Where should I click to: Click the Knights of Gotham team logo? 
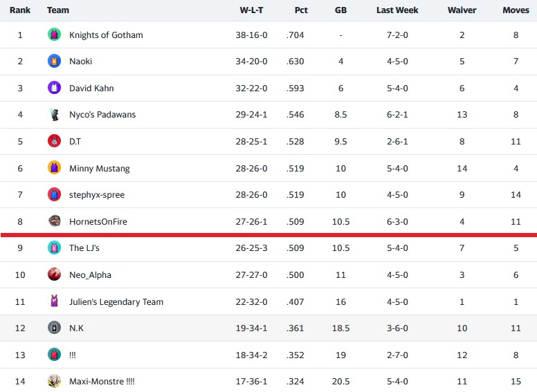(54, 35)
